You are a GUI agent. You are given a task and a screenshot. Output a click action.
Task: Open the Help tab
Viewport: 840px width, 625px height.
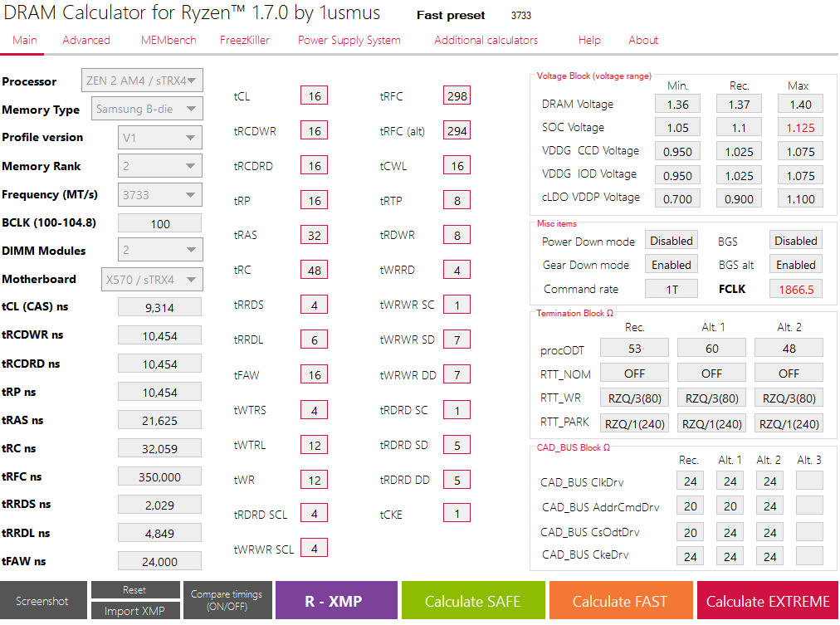(589, 40)
